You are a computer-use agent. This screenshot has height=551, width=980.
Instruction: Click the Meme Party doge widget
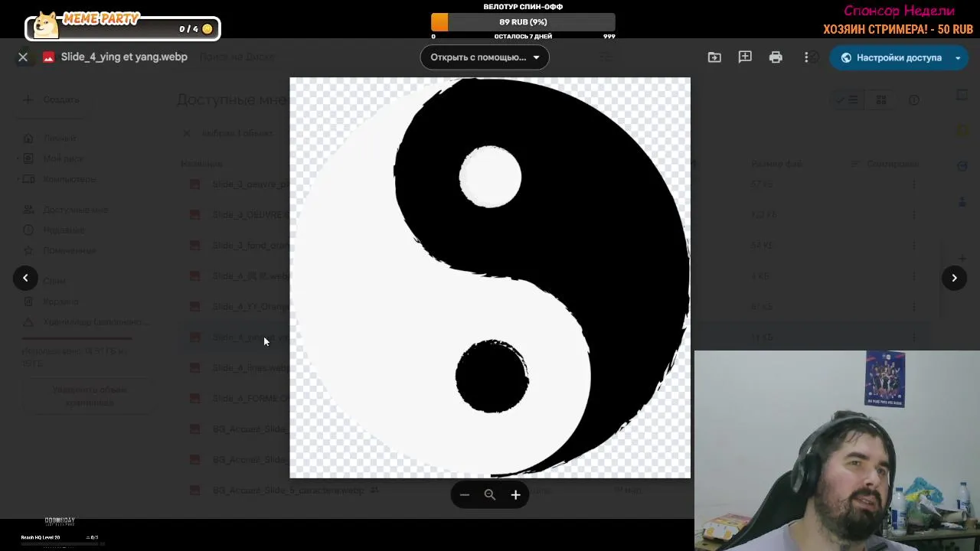point(122,25)
